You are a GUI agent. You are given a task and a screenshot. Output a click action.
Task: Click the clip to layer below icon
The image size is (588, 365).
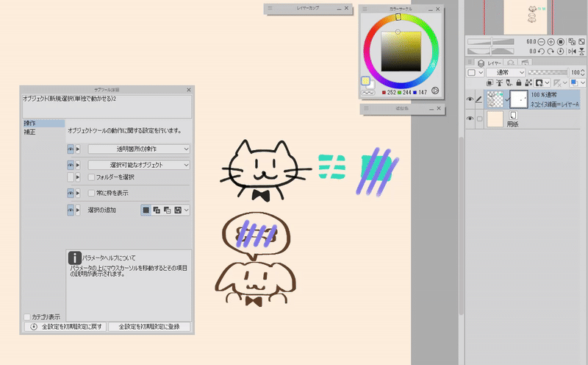click(x=490, y=82)
